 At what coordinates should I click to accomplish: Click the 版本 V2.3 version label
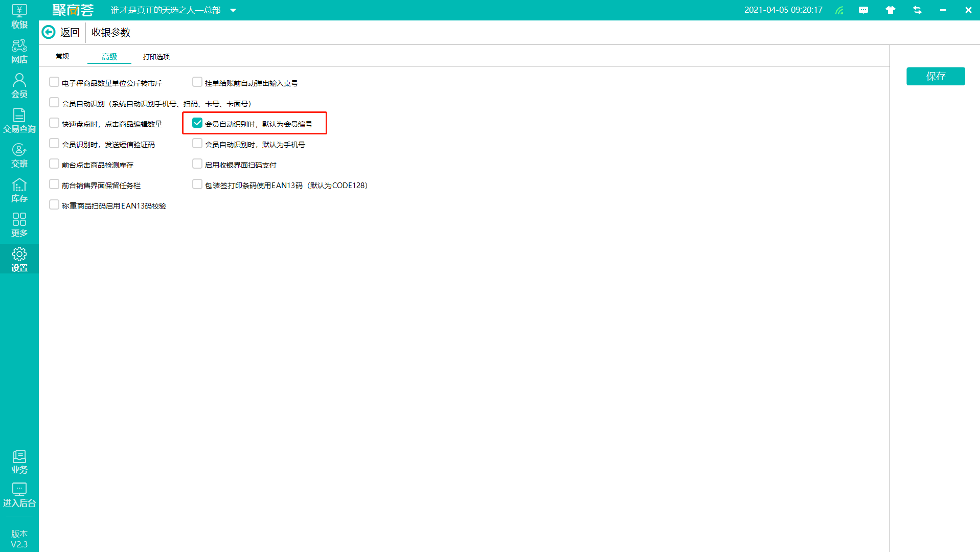(x=19, y=539)
